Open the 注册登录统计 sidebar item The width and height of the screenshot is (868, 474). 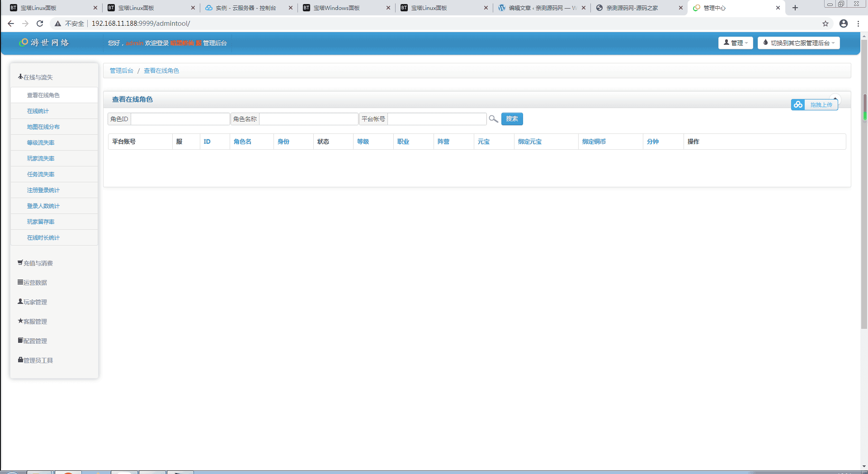point(54,190)
